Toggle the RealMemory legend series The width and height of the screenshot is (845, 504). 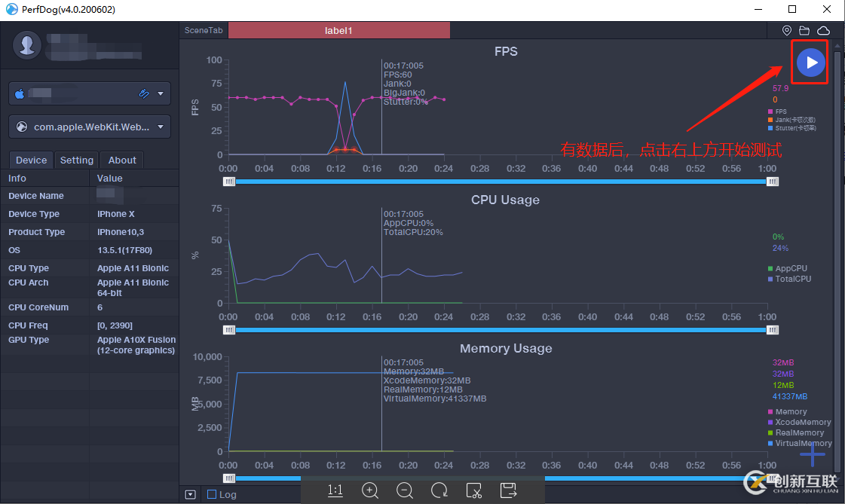pyautogui.click(x=795, y=432)
